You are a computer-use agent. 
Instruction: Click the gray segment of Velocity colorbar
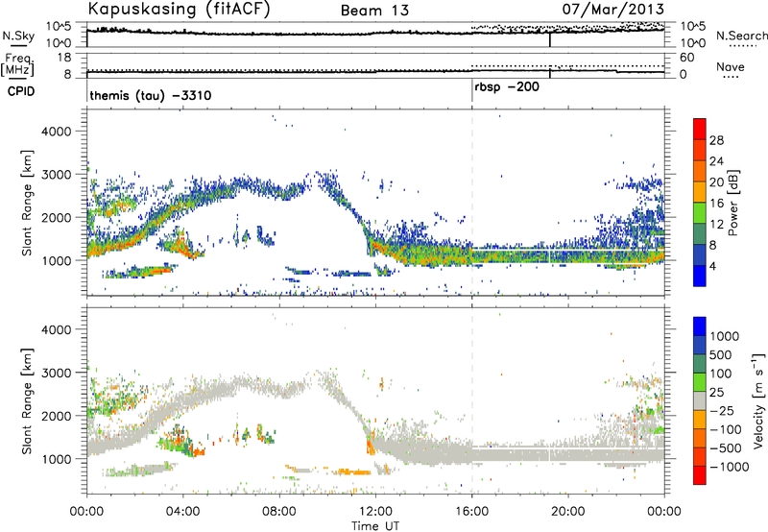point(700,400)
